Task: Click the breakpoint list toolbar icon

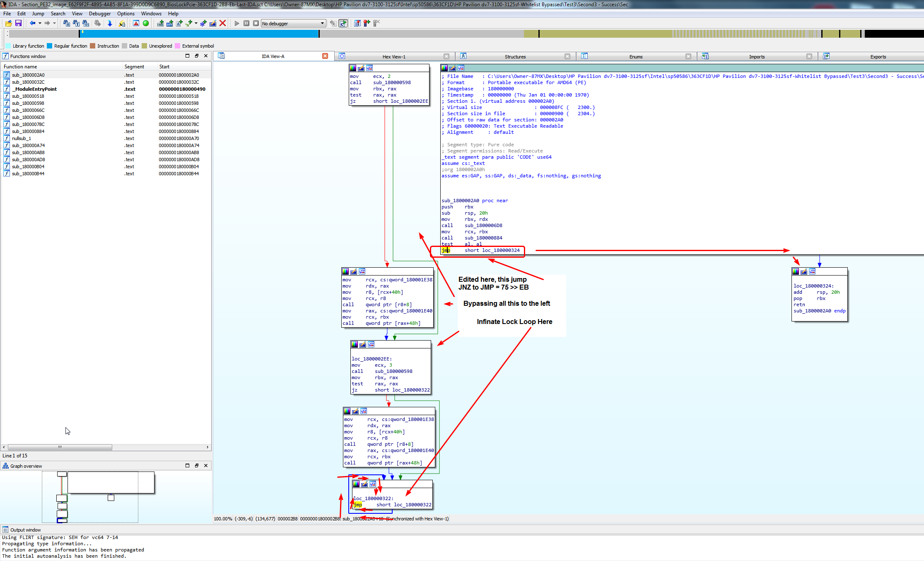Action: coord(357,23)
